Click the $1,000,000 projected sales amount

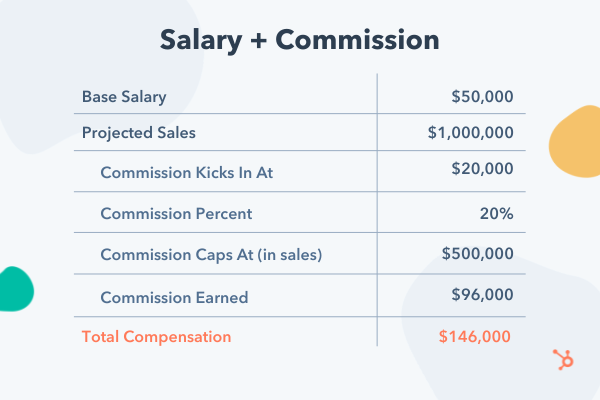469,132
